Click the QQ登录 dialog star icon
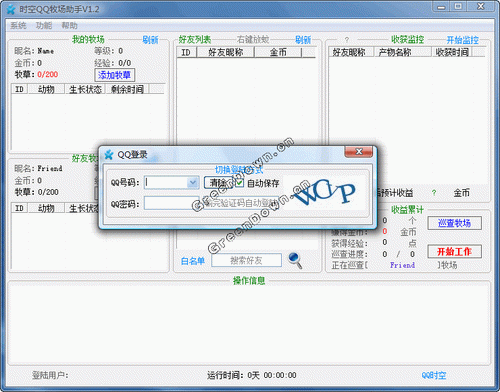 coord(109,155)
